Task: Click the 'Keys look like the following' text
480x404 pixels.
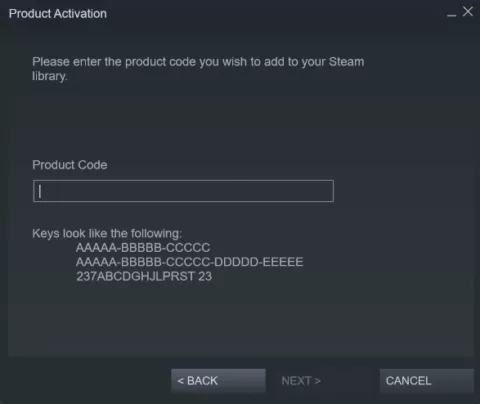Action: [x=107, y=233]
